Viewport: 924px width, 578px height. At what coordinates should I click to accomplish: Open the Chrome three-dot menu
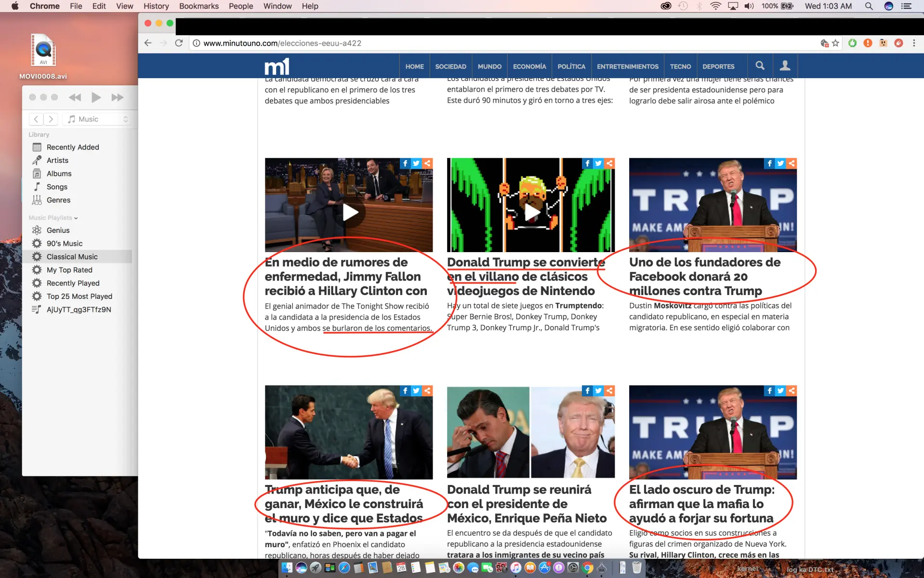point(914,43)
